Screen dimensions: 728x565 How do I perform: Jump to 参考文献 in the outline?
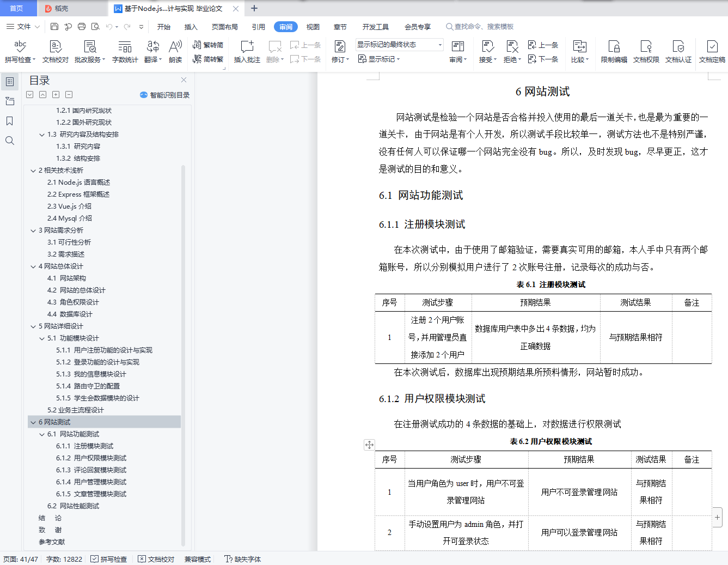coord(52,542)
